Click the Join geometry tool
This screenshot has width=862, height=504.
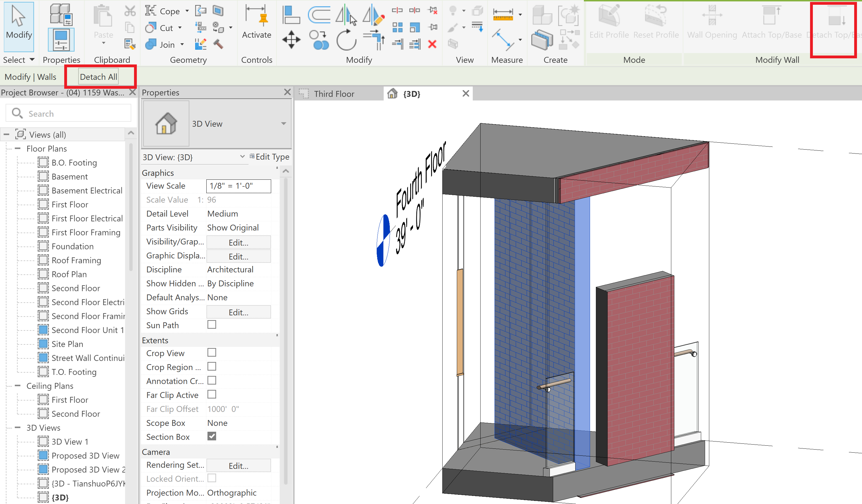tap(151, 44)
